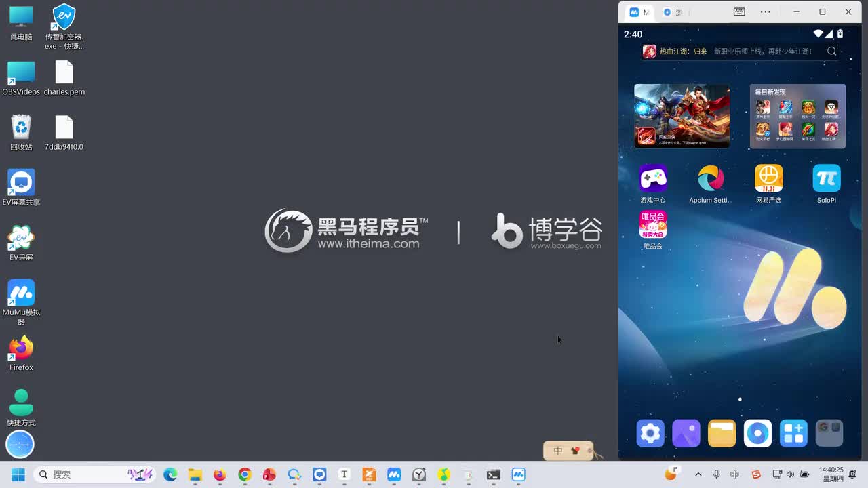
Task: Open last game in 每日新发现 second row
Action: pos(831,131)
